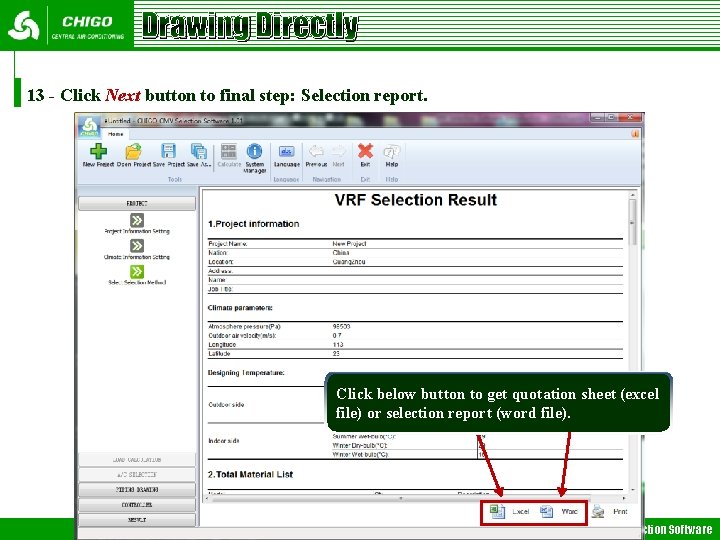Click the Project Information Setting step icon
The width and height of the screenshot is (720, 540).
pos(137,220)
